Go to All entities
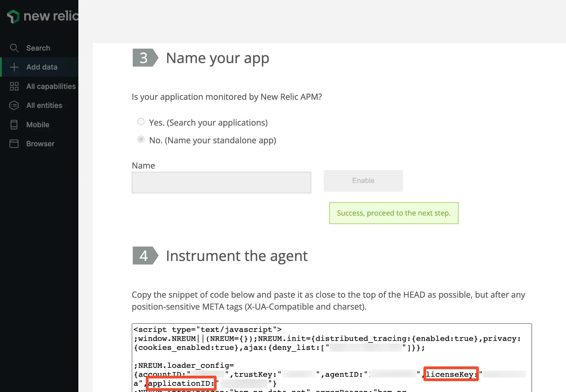The width and height of the screenshot is (566, 392). (39, 105)
